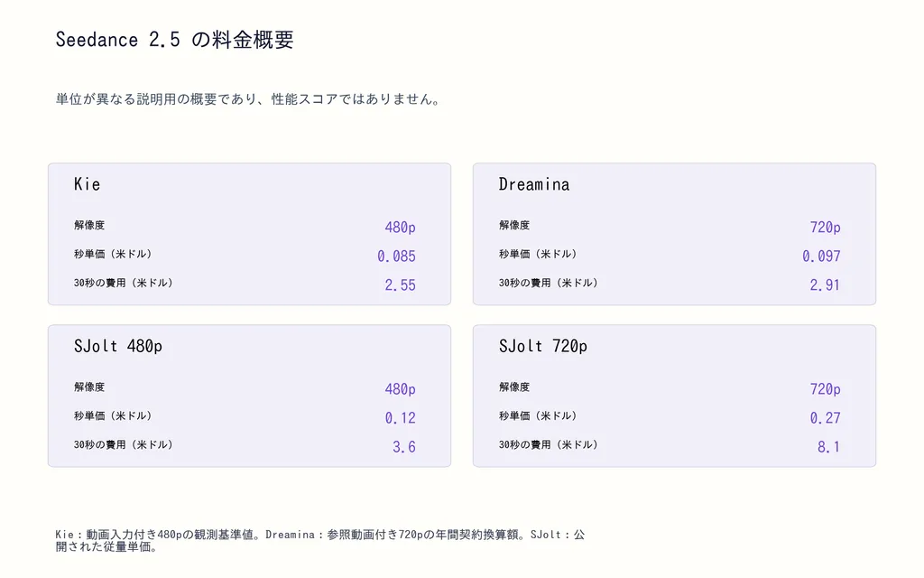Viewport: 924px width, 578px height.
Task: Click 720p value in SJolt 720p card
Action: (x=825, y=389)
